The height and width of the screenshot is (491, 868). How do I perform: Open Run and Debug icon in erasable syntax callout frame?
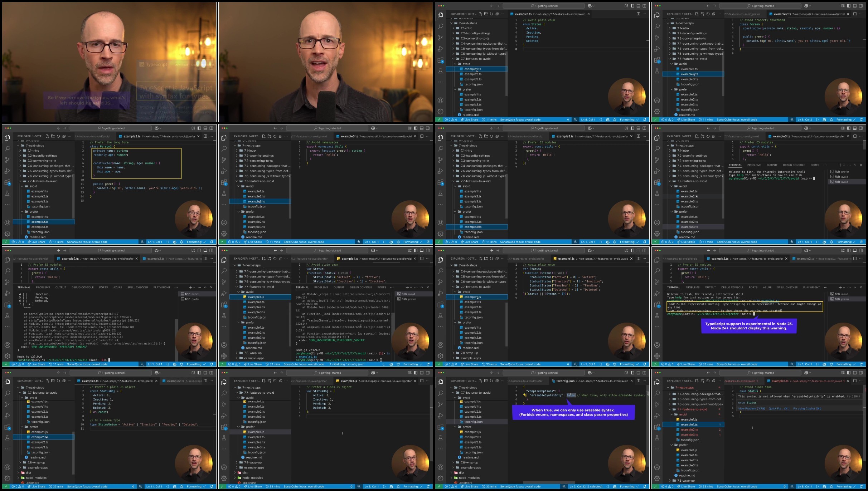[440, 416]
